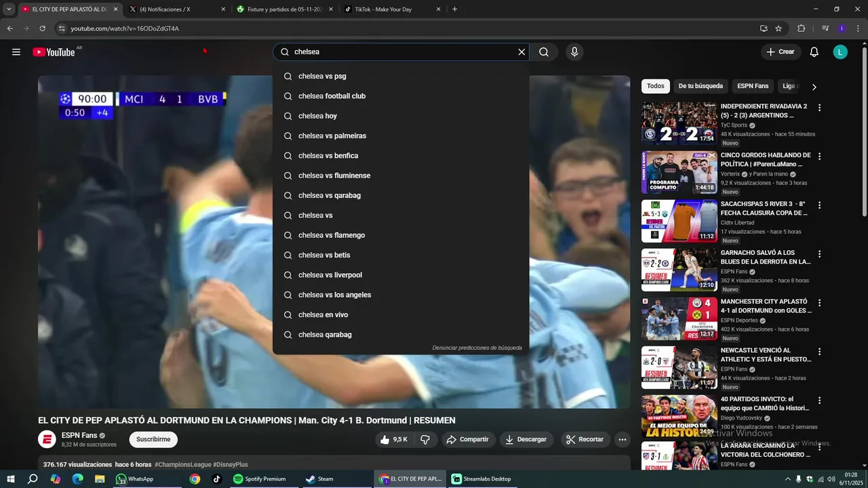Choose suggestion chelsea vs liverpool

coord(401,275)
